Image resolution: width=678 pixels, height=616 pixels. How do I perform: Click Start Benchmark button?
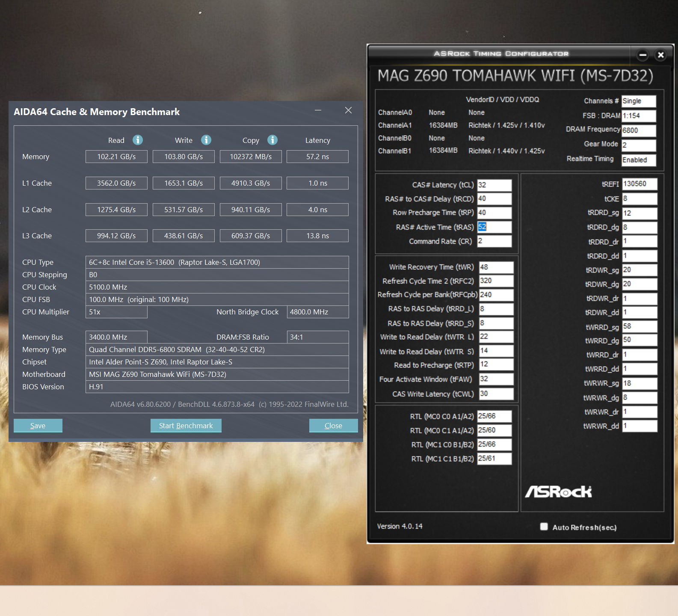(x=186, y=426)
